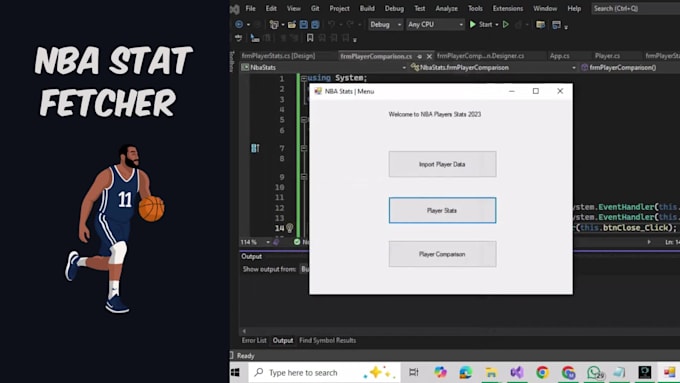Open the Debug configuration dropdown
Image resolution: width=680 pixels, height=383 pixels.
[x=386, y=25]
